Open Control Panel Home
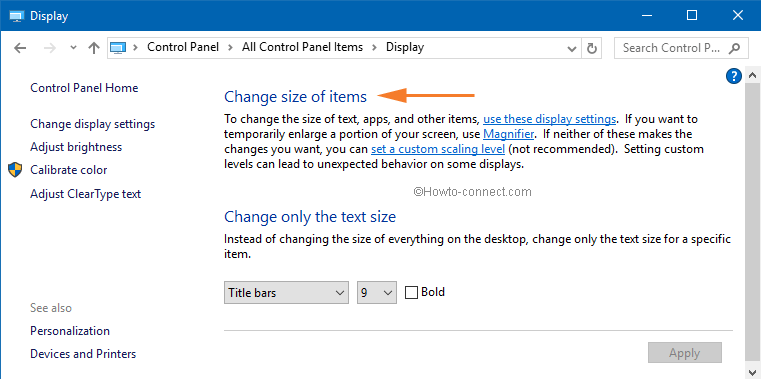The height and width of the screenshot is (379, 761). pos(84,88)
